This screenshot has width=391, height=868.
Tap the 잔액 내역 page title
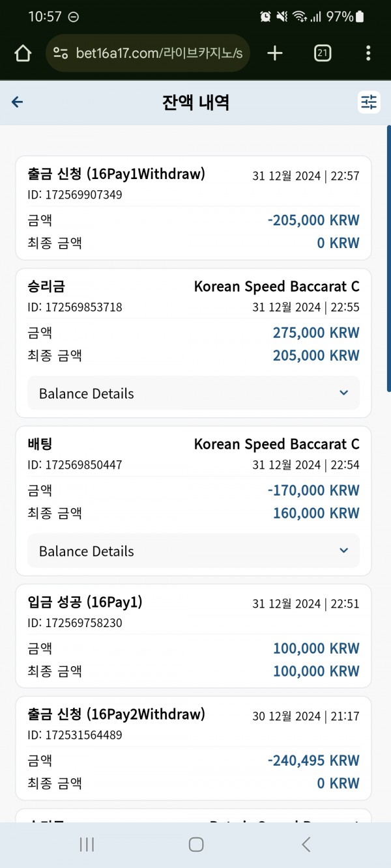click(195, 102)
